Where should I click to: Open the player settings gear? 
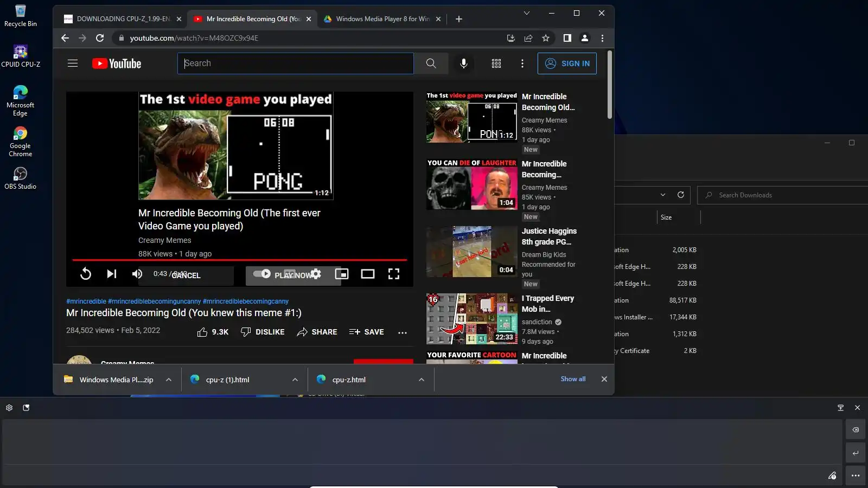[316, 274]
